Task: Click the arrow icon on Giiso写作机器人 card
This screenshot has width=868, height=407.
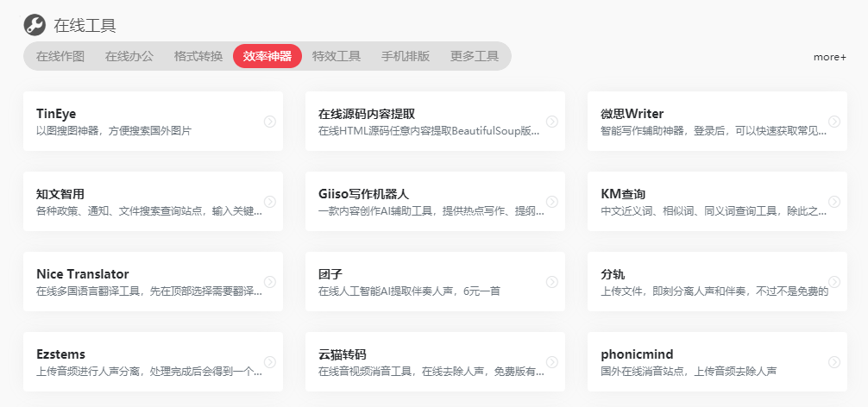Action: coord(552,202)
